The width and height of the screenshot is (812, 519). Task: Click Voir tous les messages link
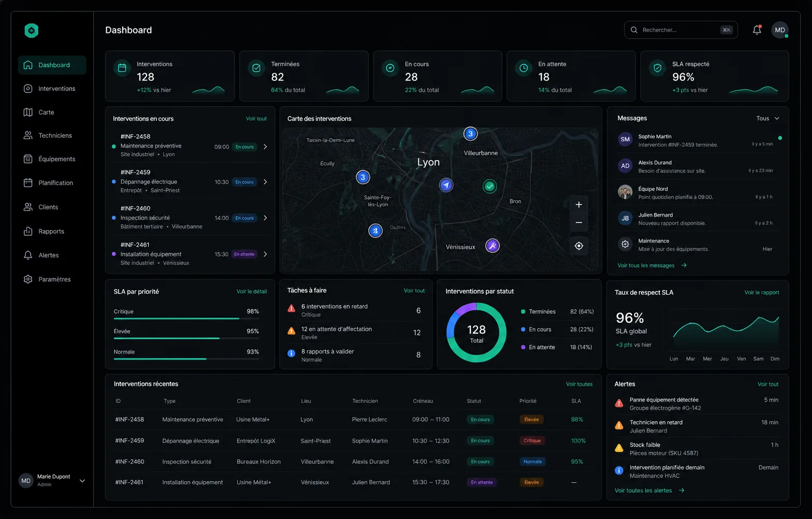[652, 265]
